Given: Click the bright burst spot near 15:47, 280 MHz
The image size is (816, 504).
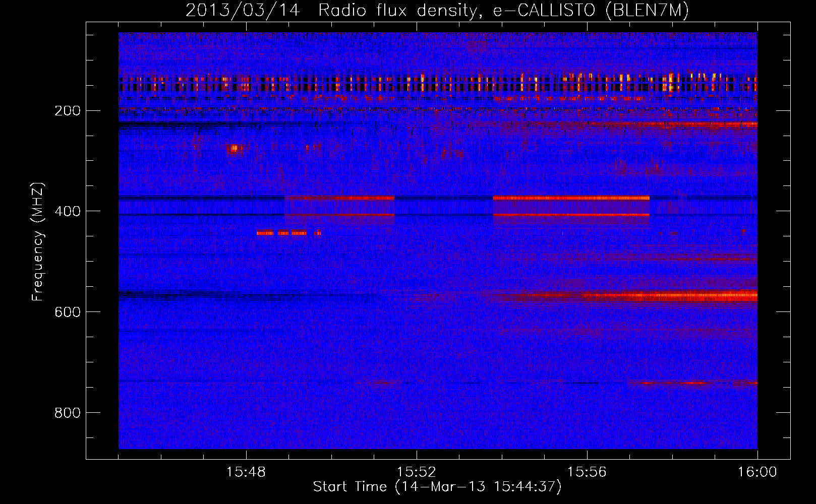Looking at the screenshot, I should 234,149.
